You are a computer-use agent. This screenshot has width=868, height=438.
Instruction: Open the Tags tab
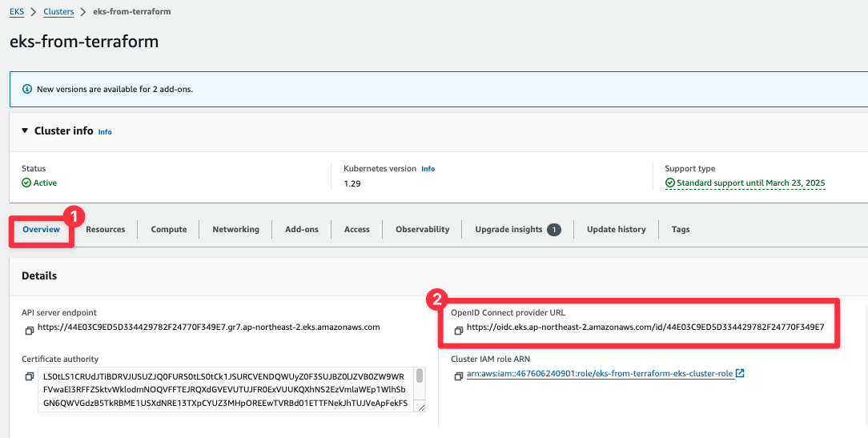click(681, 229)
